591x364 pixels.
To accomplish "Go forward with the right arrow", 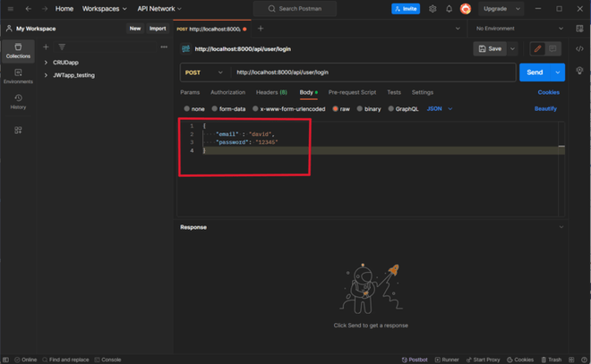I will coord(45,9).
